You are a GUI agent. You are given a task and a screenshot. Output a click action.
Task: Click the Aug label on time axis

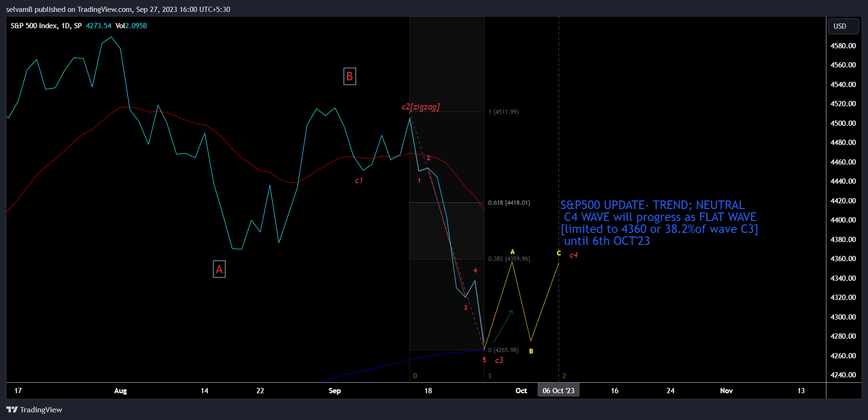121,391
